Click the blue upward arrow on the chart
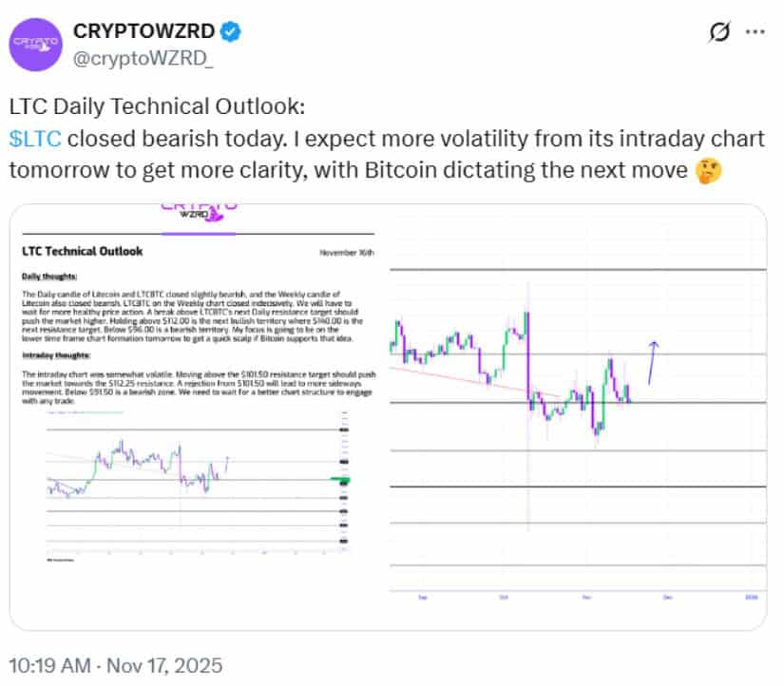The height and width of the screenshot is (686, 784). [x=651, y=361]
